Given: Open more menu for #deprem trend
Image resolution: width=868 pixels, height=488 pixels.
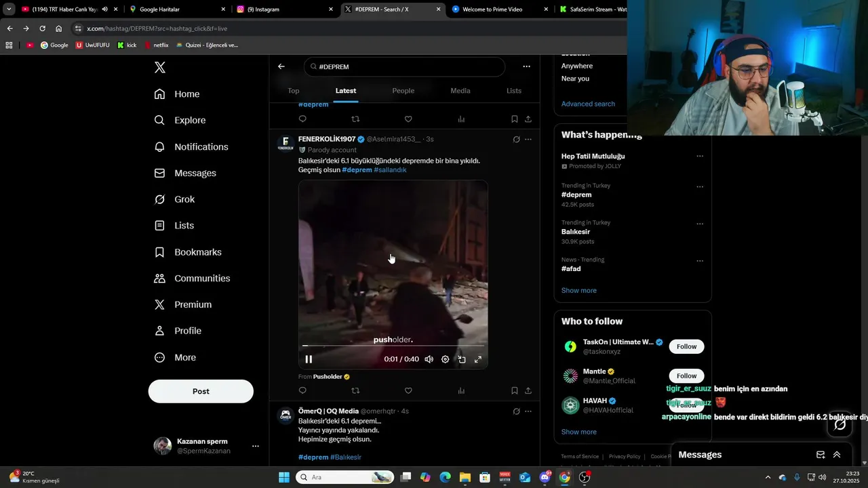Looking at the screenshot, I should point(700,186).
